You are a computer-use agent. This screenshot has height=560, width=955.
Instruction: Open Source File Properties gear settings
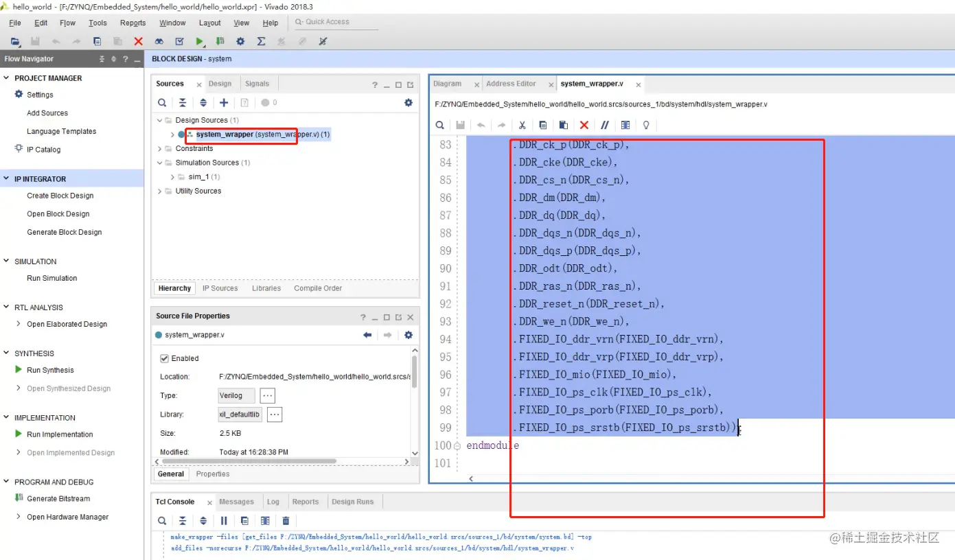pos(409,335)
